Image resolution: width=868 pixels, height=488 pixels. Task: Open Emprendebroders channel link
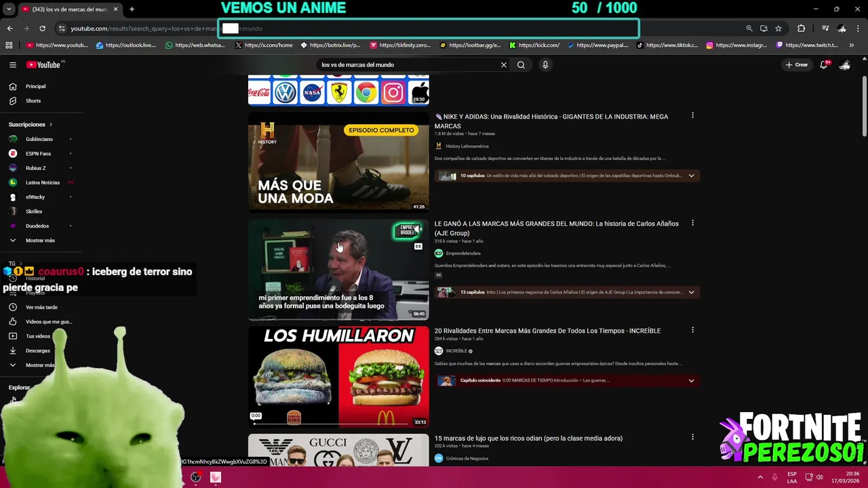[x=463, y=253]
